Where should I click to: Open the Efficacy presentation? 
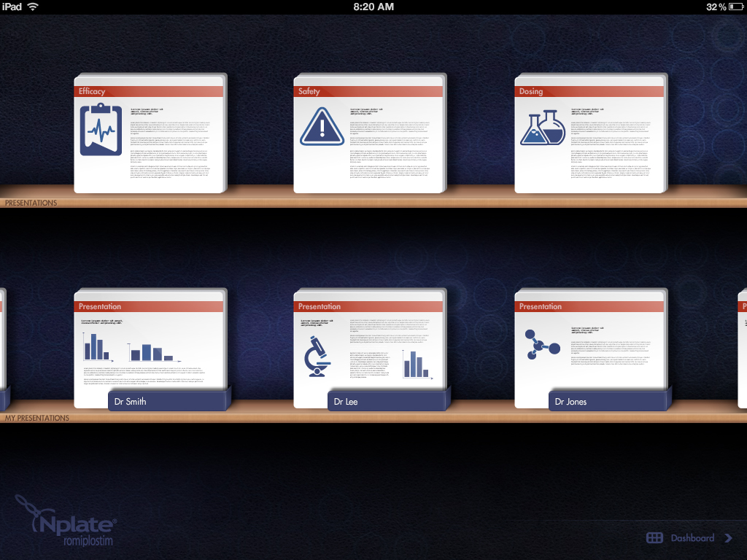(150, 133)
